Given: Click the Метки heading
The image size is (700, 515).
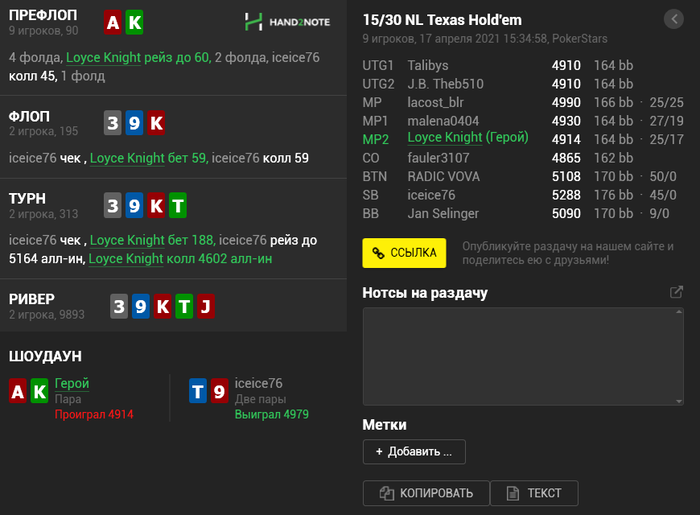Looking at the screenshot, I should click(x=384, y=425).
